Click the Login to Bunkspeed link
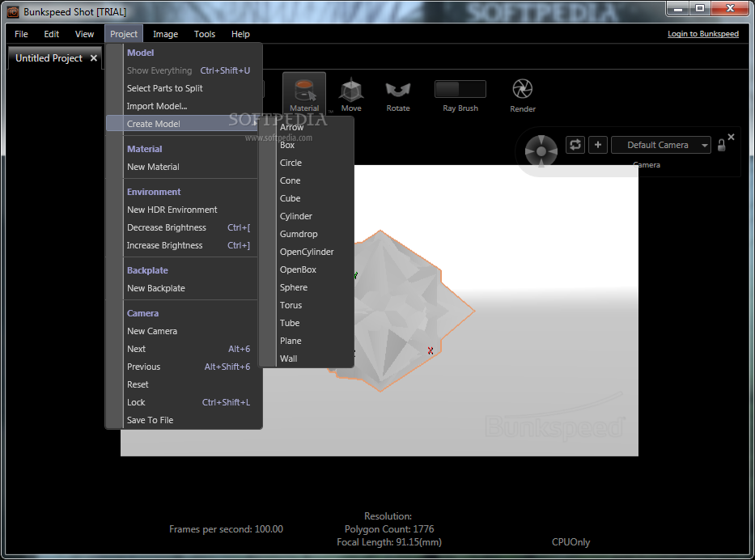 coord(702,34)
